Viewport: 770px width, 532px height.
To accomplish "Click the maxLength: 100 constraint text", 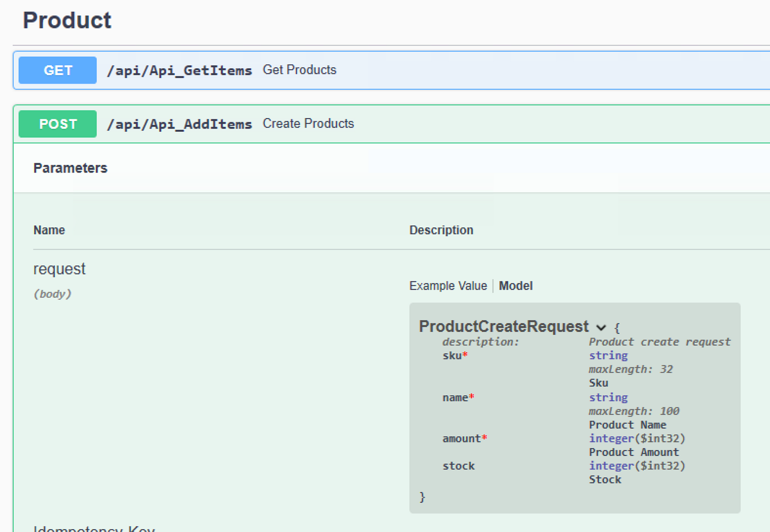I will [634, 411].
